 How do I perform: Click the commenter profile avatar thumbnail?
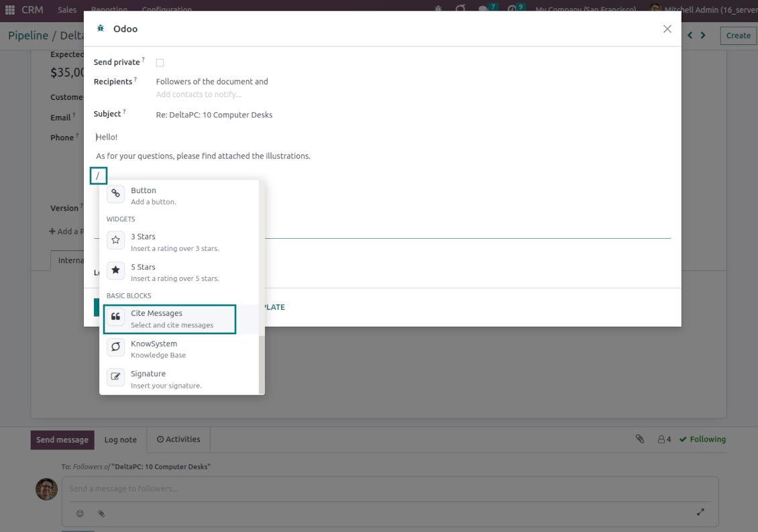pos(46,489)
